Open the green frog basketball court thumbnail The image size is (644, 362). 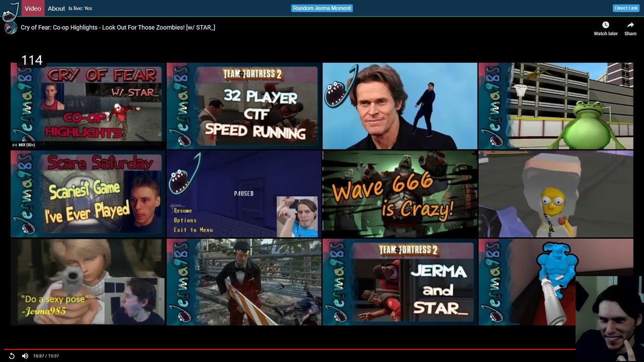(x=556, y=106)
